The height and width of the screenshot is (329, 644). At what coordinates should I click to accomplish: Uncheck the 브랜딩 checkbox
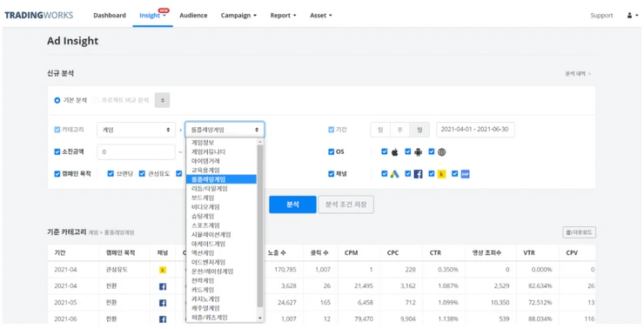(110, 174)
